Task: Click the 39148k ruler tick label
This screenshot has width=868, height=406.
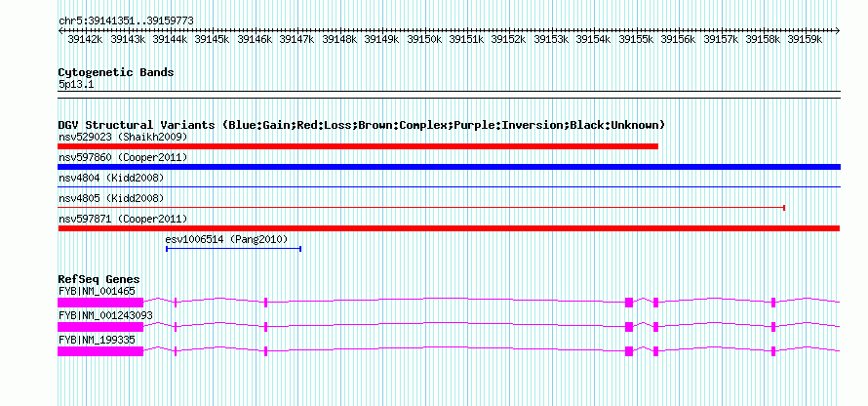Action: pyautogui.click(x=340, y=39)
